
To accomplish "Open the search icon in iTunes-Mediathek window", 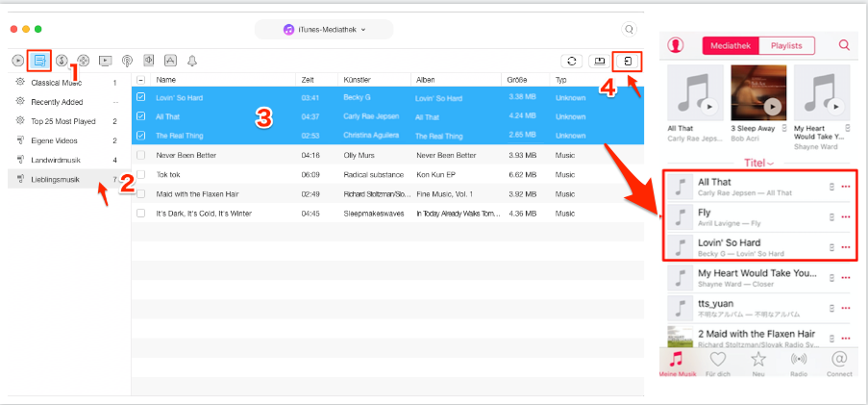I will tap(630, 30).
